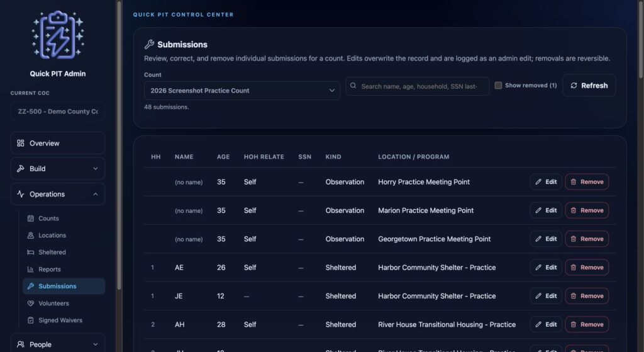Open the Volunteers menu item
This screenshot has width=644, height=352.
tap(64, 303)
